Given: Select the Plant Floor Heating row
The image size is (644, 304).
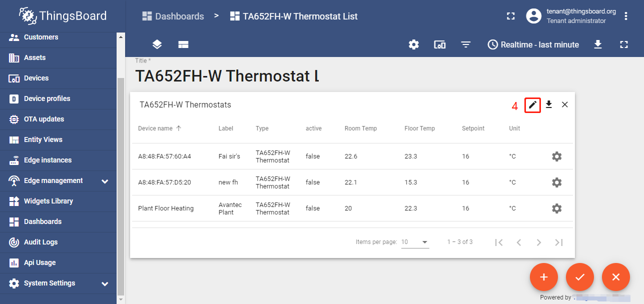Looking at the screenshot, I should click(352, 208).
